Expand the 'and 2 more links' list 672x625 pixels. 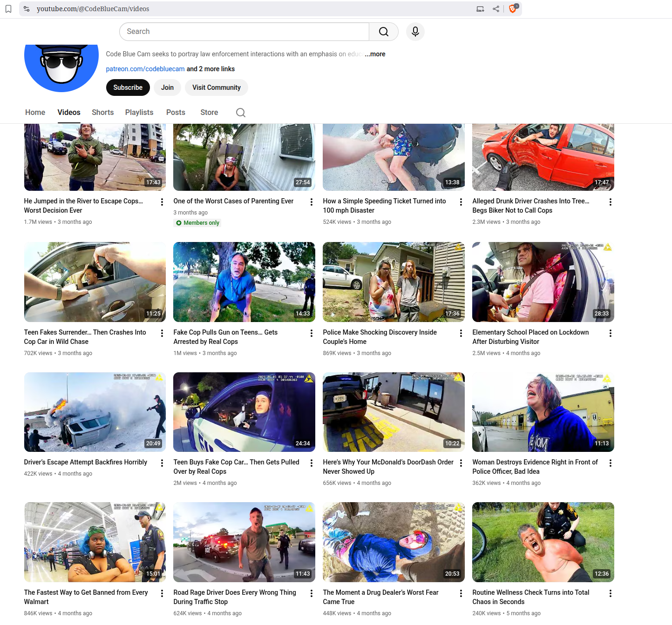[210, 69]
